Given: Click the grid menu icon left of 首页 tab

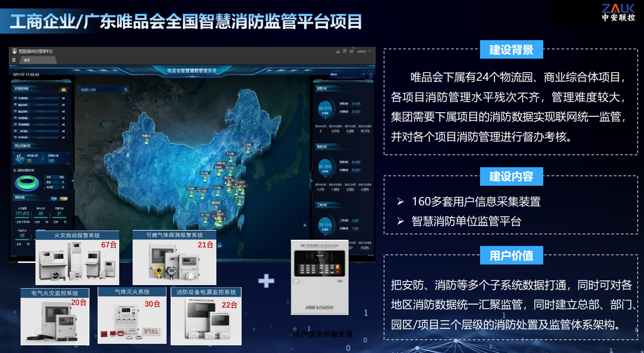Looking at the screenshot, I should tap(14, 60).
